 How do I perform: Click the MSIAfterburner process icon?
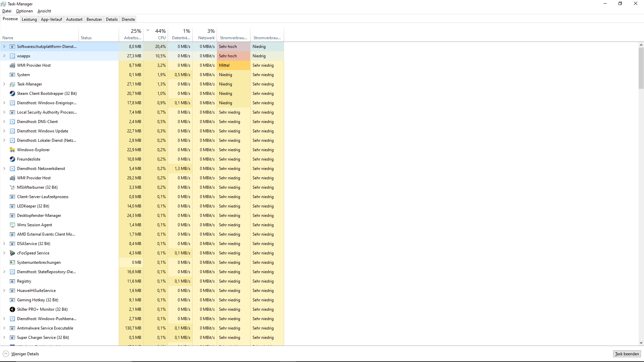12,187
